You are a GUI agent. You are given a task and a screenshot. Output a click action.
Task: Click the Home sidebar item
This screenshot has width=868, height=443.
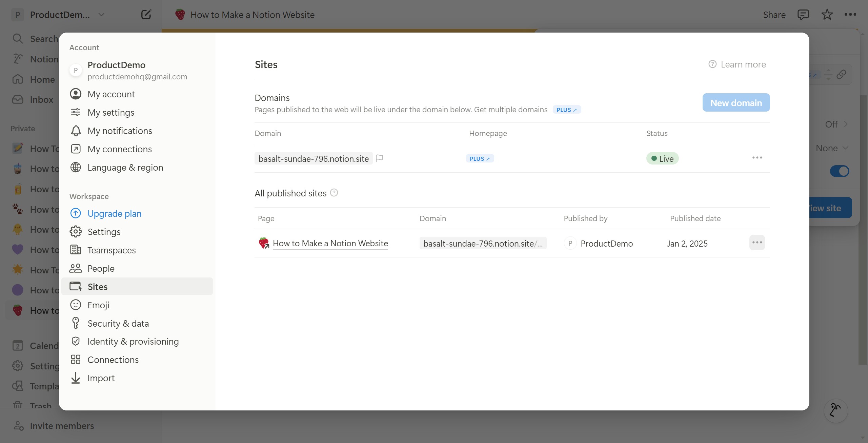pos(33,79)
